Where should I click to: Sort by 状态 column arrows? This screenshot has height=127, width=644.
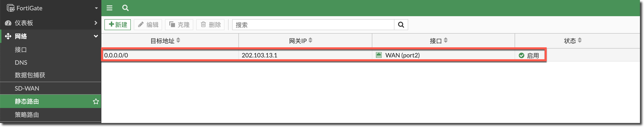click(x=580, y=40)
